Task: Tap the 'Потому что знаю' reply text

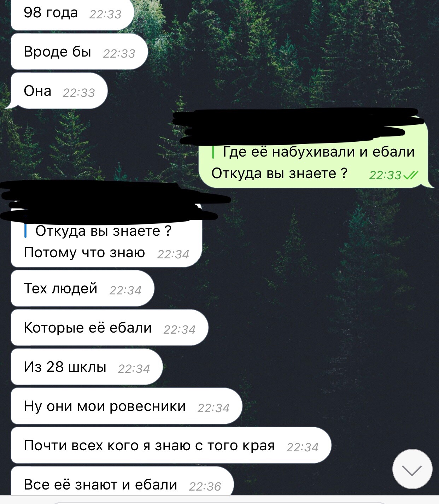Action: tap(84, 252)
